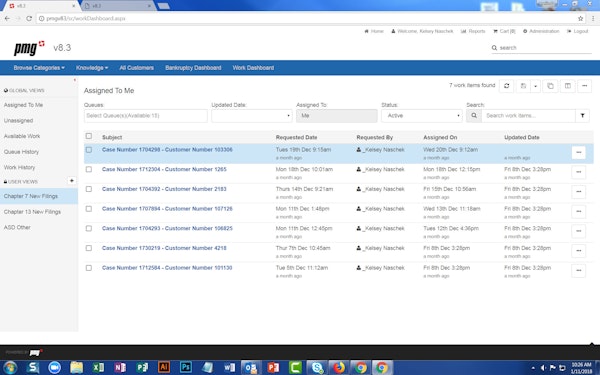Viewport: 600px width, 375px height.
Task: Click the save view icon
Action: [523, 86]
